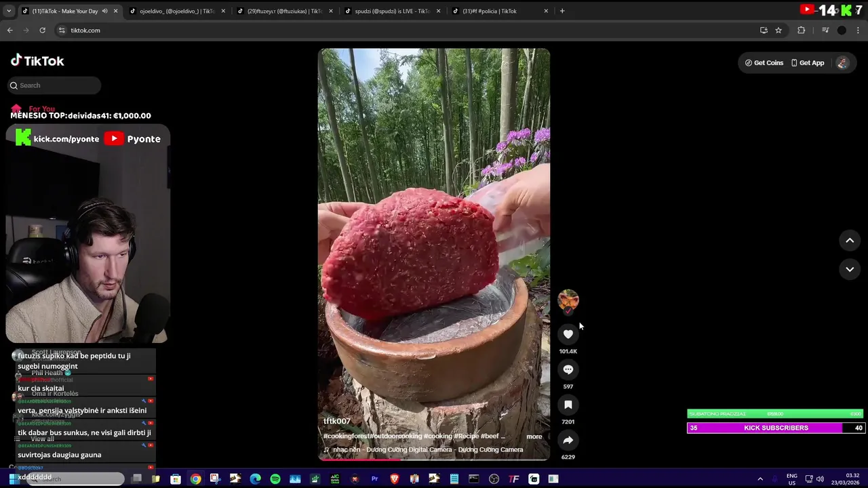The width and height of the screenshot is (868, 488).
Task: Open Spotify from the taskbar
Action: 275,479
